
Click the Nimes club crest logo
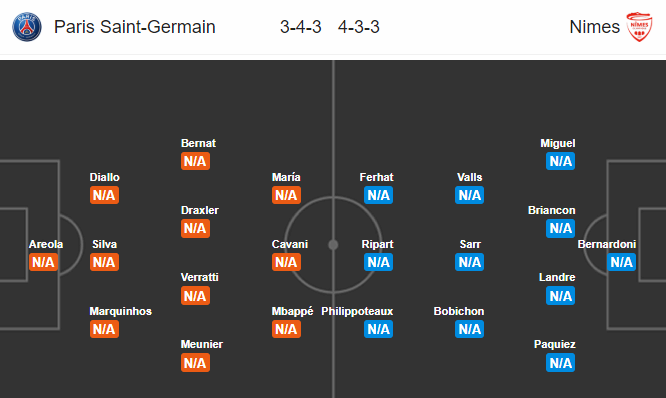639,27
